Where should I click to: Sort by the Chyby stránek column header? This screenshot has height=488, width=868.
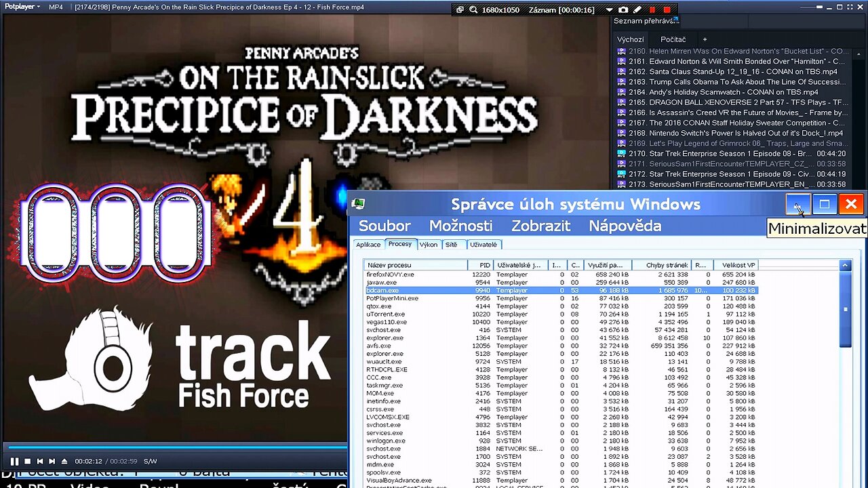(x=662, y=265)
